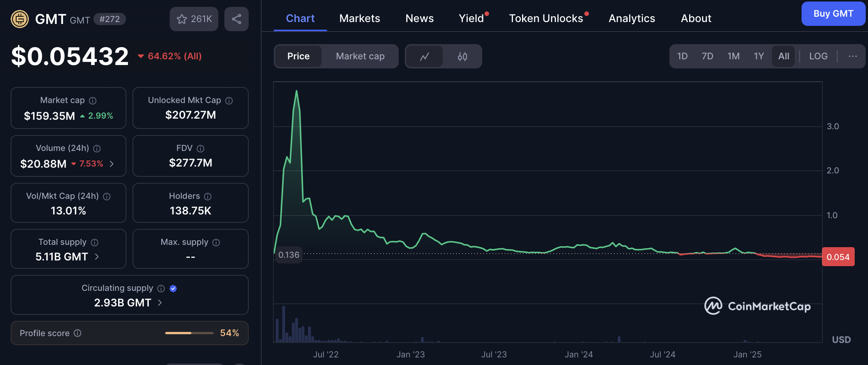Show Vol/Mkt Cap (24h) info icon
The height and width of the screenshot is (365, 868).
click(107, 197)
